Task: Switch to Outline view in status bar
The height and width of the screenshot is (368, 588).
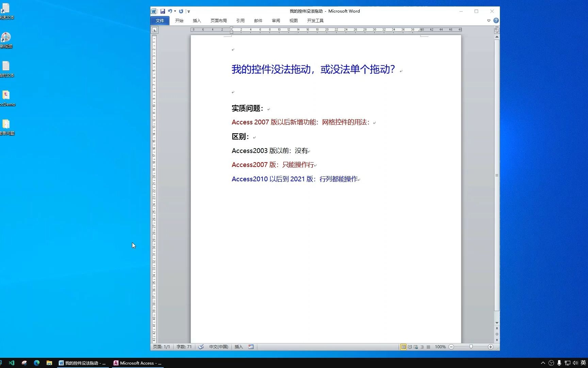Action: click(422, 347)
